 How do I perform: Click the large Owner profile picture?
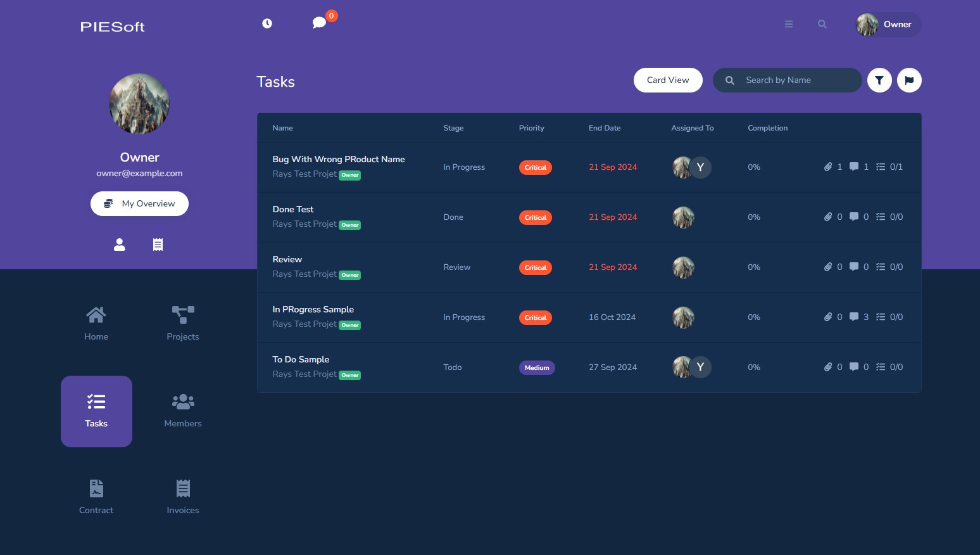[139, 104]
